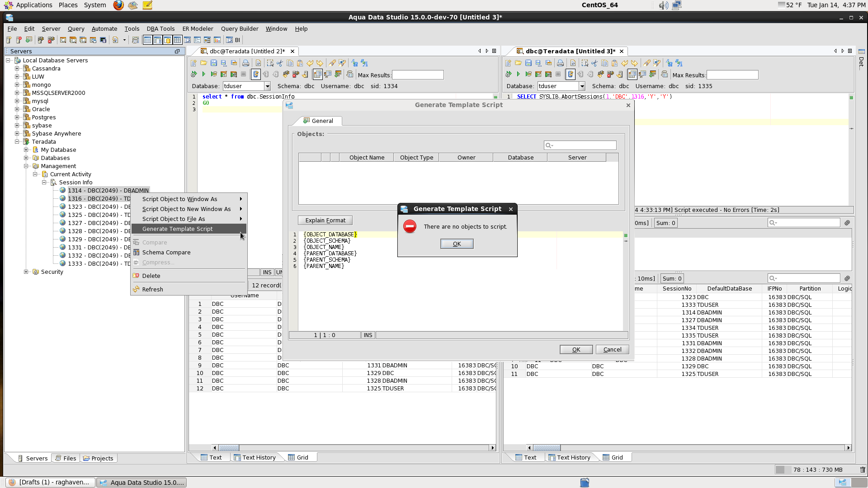Click uppercase conversion icon in Untitled 3 toolbar
Image resolution: width=868 pixels, height=488 pixels.
tap(679, 63)
